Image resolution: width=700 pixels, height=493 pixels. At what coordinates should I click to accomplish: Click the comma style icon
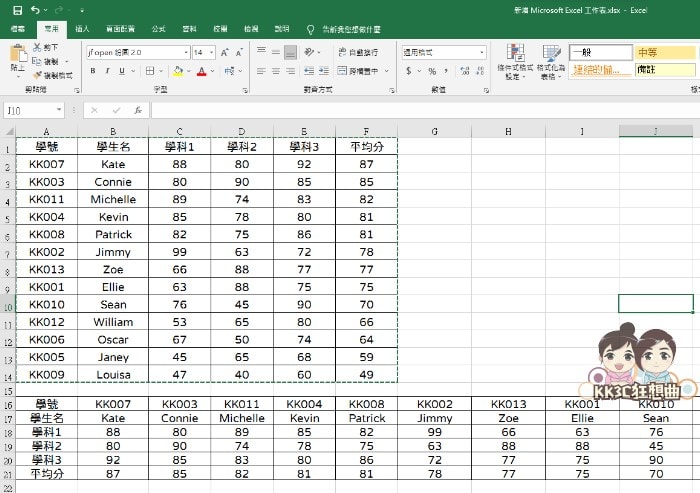click(x=446, y=71)
